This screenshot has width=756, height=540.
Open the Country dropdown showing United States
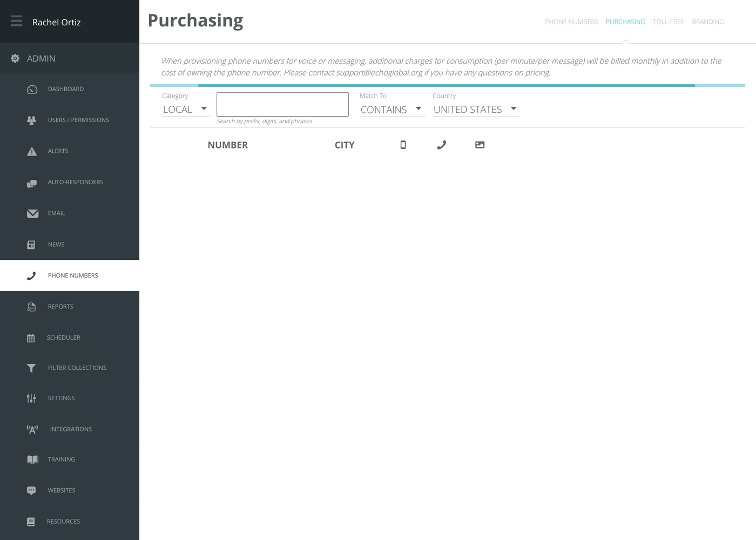tap(476, 110)
